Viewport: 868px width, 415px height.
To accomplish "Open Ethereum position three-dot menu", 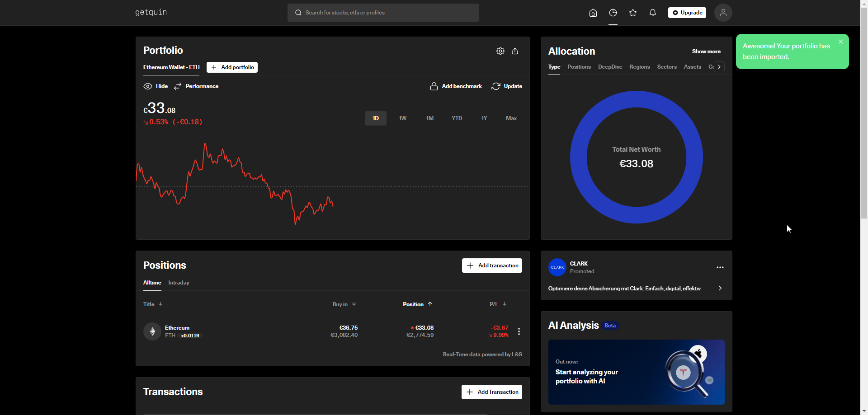I will [519, 331].
